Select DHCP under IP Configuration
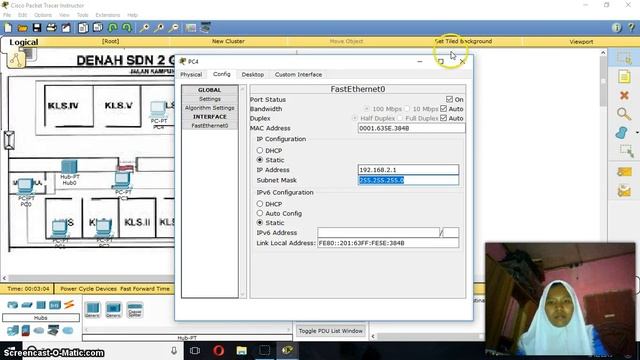Screen dimensions: 640x360 pos(260,150)
